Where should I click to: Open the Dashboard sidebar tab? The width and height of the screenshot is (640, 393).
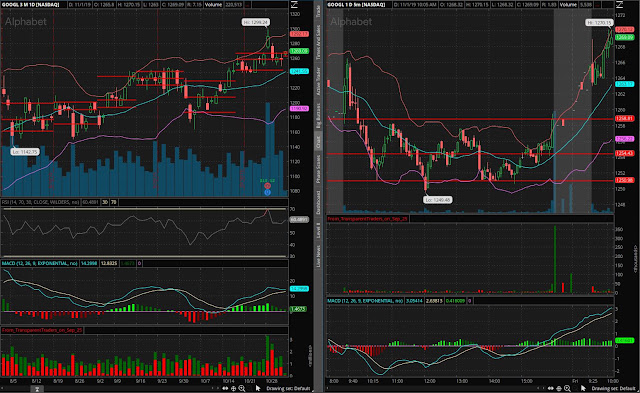(318, 202)
